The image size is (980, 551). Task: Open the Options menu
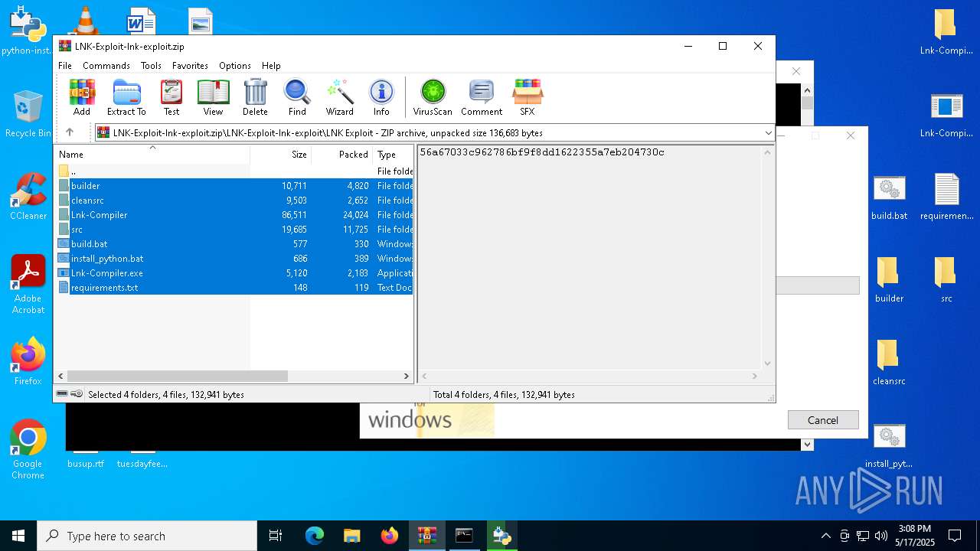point(235,66)
